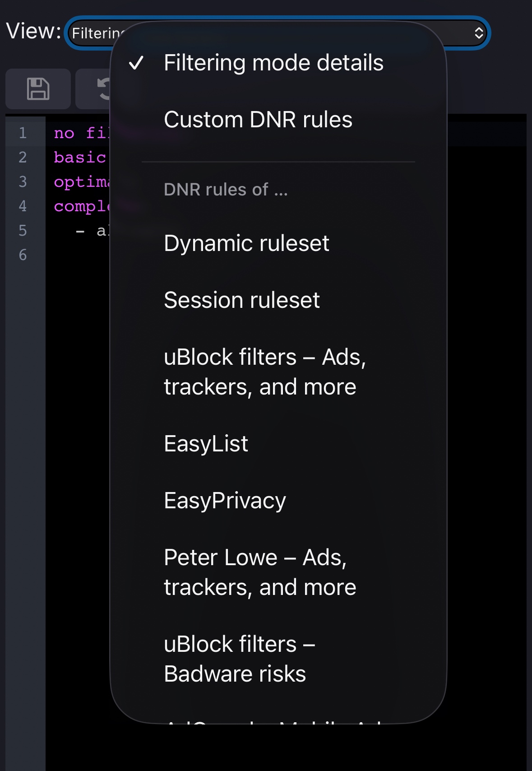Select Filtering mode details option
Image resolution: width=532 pixels, height=771 pixels.
pyautogui.click(x=273, y=63)
